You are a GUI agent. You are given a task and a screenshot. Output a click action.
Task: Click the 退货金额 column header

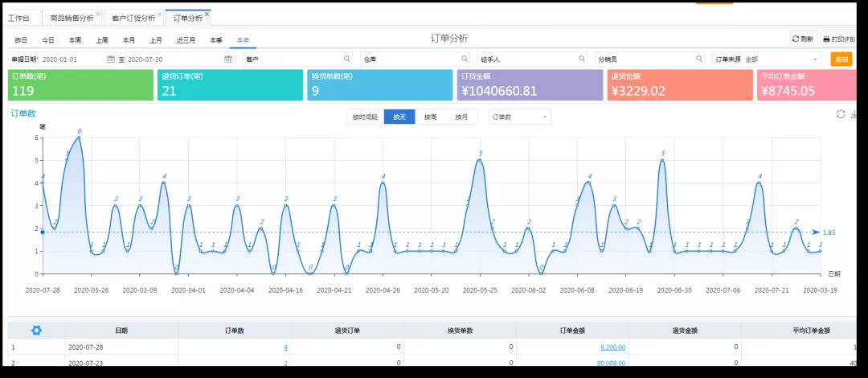[x=685, y=331]
